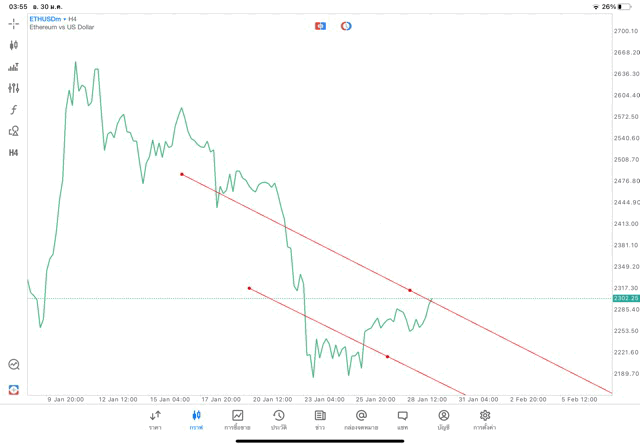Open the H4 timeframe selector

pyautogui.click(x=14, y=153)
